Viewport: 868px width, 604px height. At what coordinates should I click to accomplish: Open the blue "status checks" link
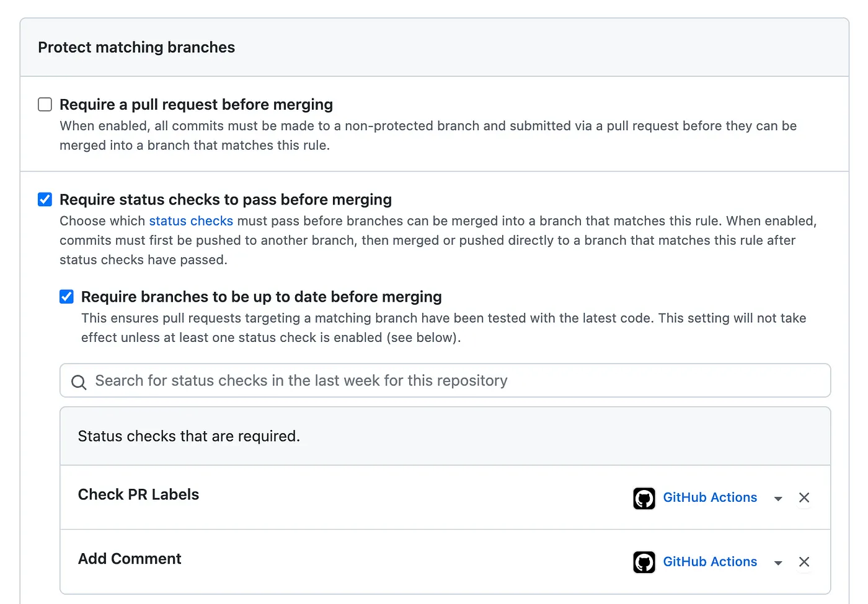tap(191, 221)
